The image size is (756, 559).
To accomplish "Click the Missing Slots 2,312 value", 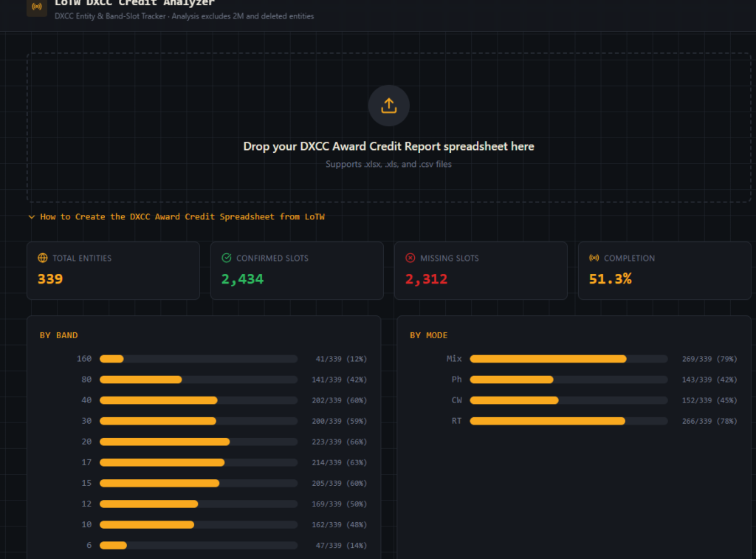I will click(426, 279).
